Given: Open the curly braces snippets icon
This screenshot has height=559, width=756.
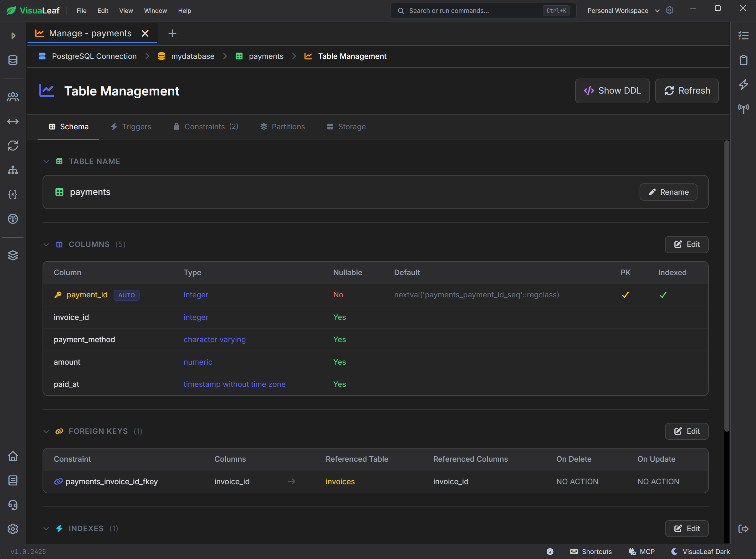Looking at the screenshot, I should (x=13, y=195).
